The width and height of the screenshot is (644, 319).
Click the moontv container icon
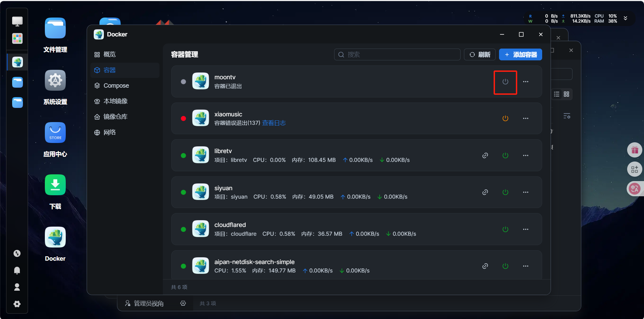click(x=201, y=81)
